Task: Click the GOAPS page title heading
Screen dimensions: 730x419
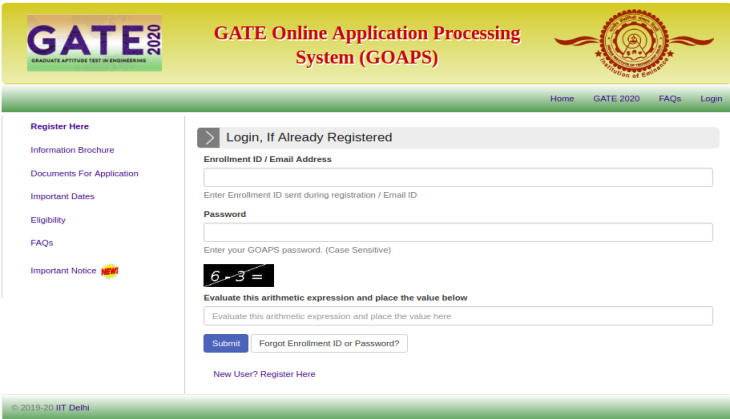Action: tap(367, 45)
